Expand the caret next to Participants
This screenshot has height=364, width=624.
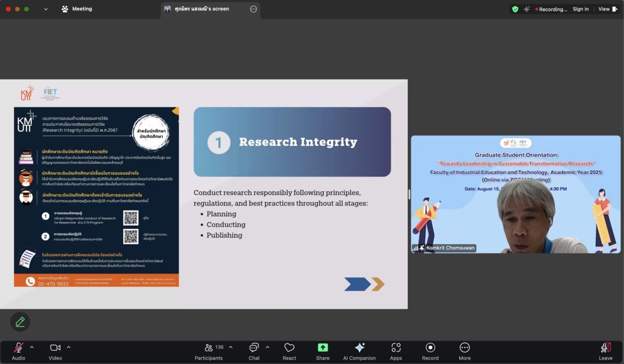[231, 347]
